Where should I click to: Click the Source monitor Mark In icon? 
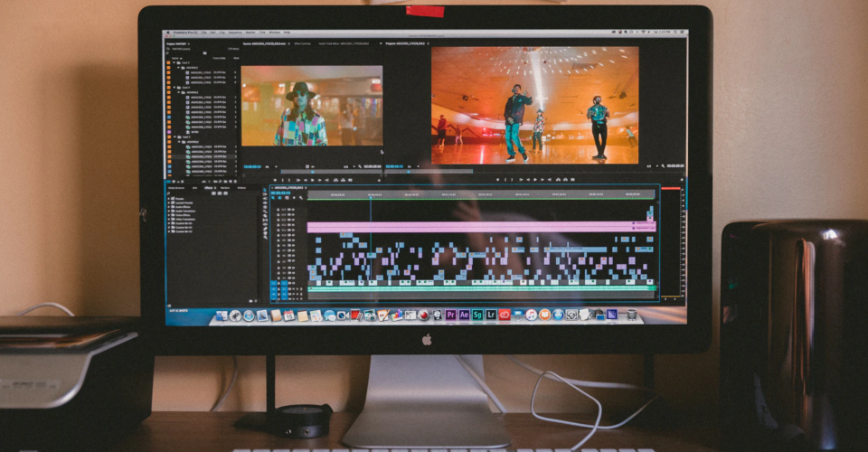282,181
